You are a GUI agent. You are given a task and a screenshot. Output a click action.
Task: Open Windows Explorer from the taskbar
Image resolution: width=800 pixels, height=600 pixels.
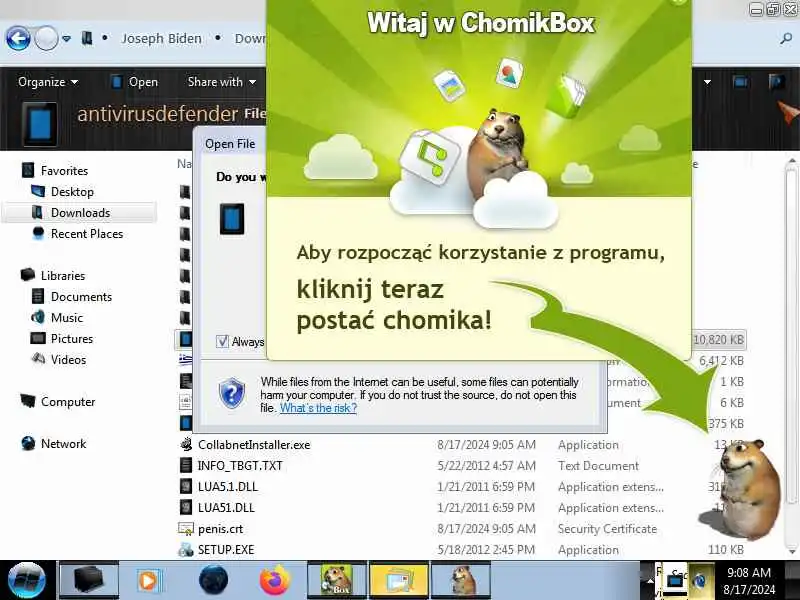click(x=89, y=581)
